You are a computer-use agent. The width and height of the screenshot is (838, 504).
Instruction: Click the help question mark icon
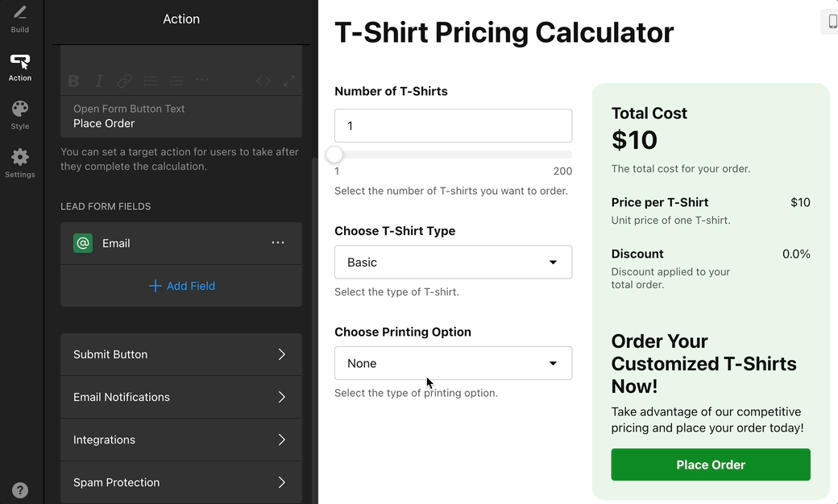(x=20, y=490)
